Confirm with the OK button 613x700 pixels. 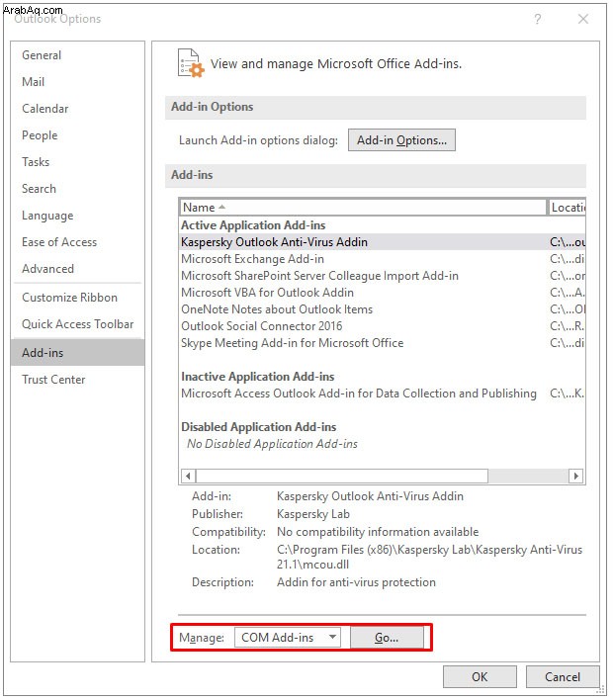tap(480, 677)
